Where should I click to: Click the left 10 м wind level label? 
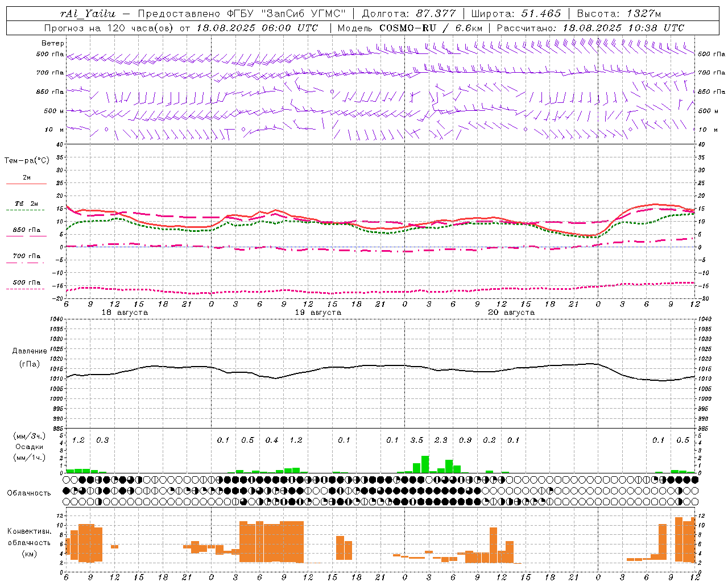click(x=55, y=130)
